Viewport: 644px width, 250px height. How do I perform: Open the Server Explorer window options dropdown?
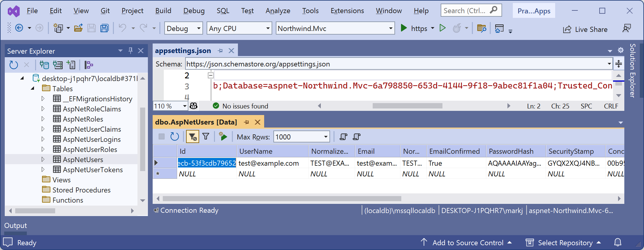point(120,51)
